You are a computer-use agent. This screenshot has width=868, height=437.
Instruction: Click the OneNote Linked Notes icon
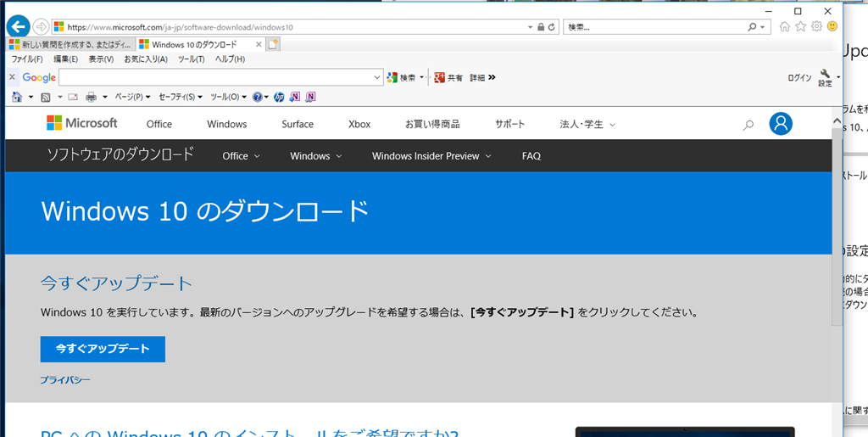(x=310, y=97)
